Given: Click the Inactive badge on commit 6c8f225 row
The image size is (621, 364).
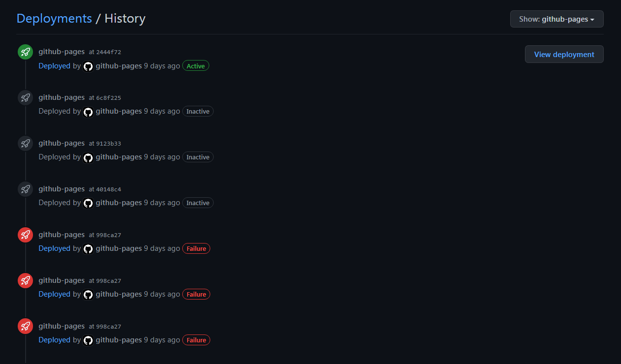Looking at the screenshot, I should tap(197, 111).
